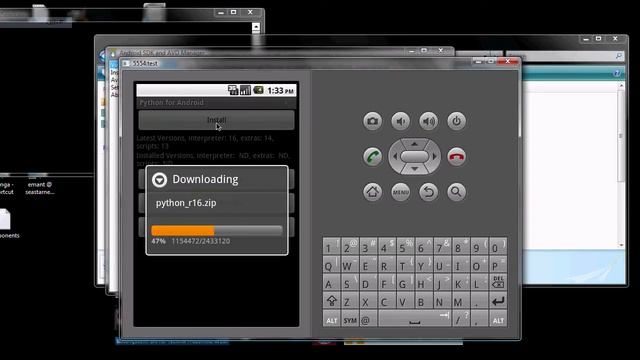Select the emant desktop icon
This screenshot has width=640, height=360.
(x=39, y=183)
